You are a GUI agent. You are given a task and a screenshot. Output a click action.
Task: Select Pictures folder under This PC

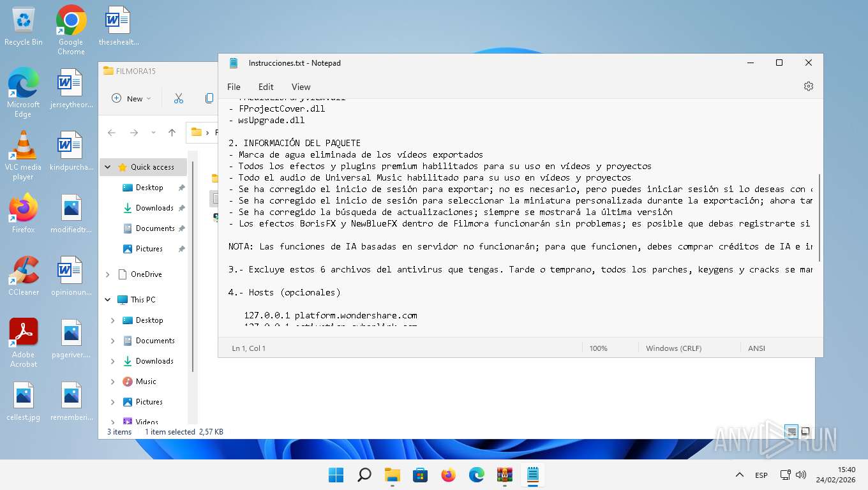coord(149,402)
